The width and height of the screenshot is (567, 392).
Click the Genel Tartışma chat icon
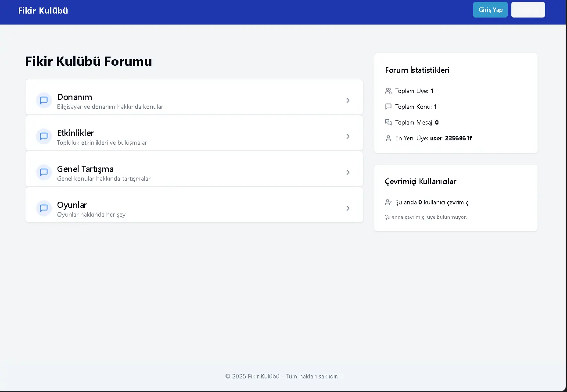(x=44, y=172)
